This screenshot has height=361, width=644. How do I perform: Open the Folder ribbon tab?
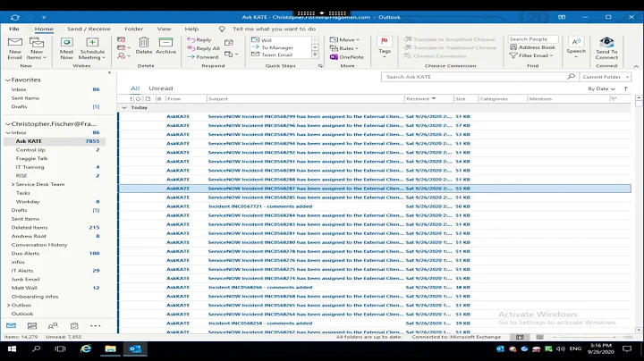tap(134, 29)
